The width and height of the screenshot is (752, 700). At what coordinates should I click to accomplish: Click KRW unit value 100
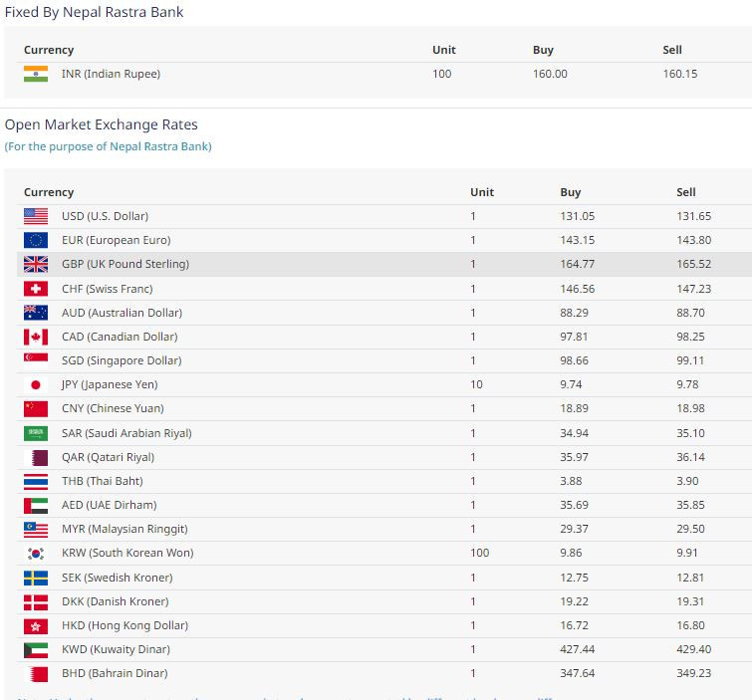coord(480,553)
